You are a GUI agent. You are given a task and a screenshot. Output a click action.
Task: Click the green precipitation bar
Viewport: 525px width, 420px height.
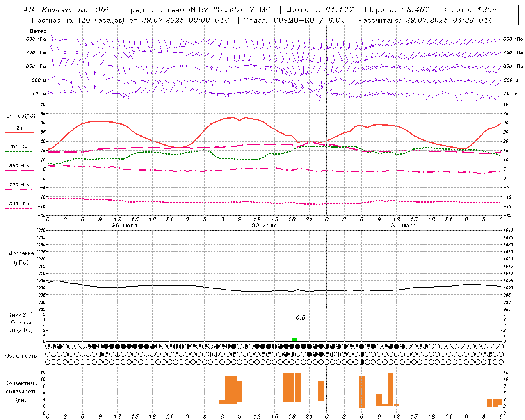pos(294,339)
